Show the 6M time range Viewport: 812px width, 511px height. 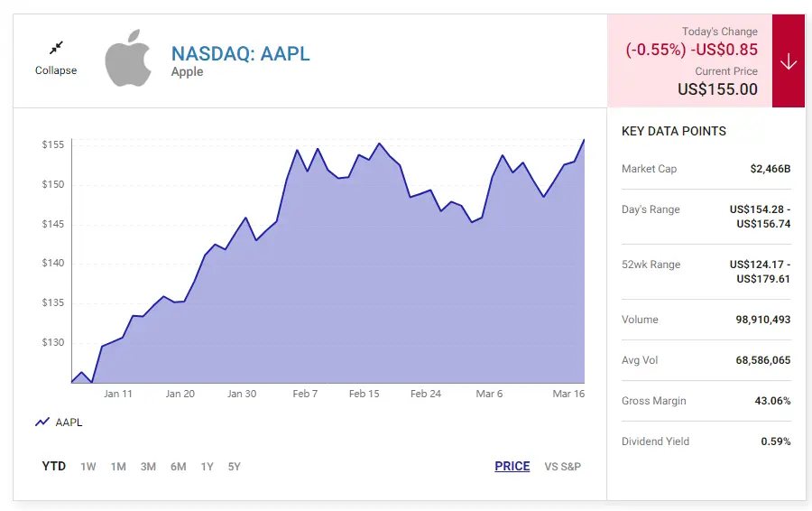click(x=178, y=467)
